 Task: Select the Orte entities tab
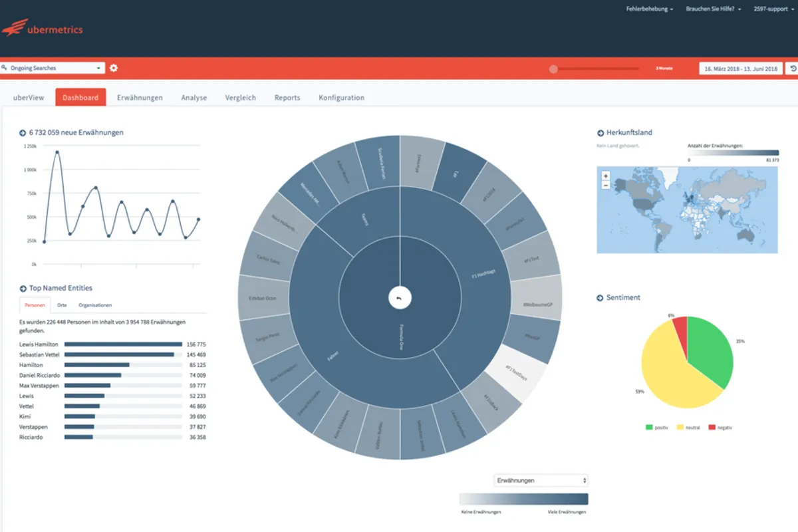pyautogui.click(x=62, y=305)
